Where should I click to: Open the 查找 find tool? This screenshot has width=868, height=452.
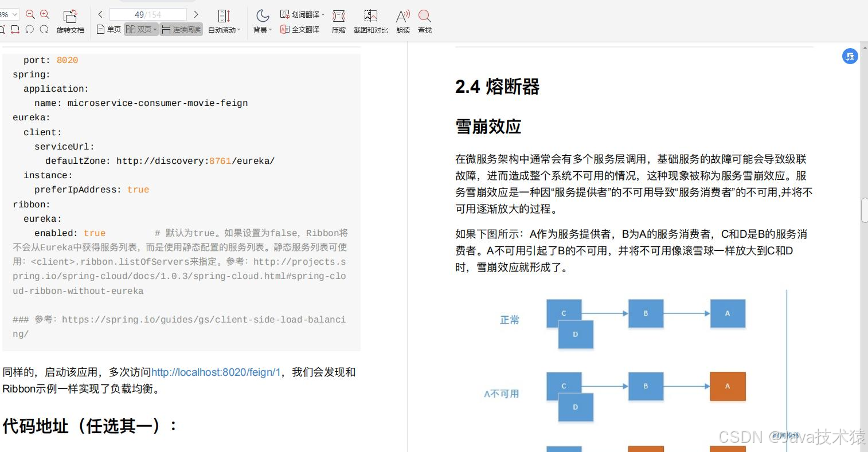pos(424,21)
